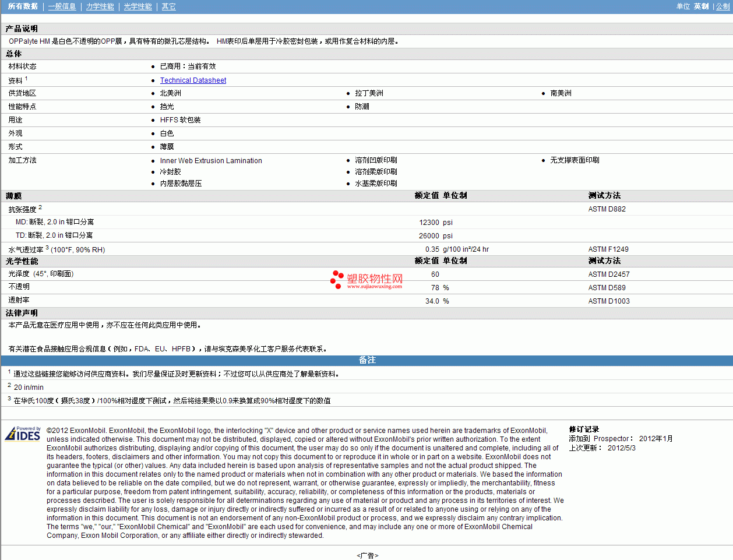Go to the 光学性能 tab
Viewport: 733px width, 560px height.
tap(138, 6)
